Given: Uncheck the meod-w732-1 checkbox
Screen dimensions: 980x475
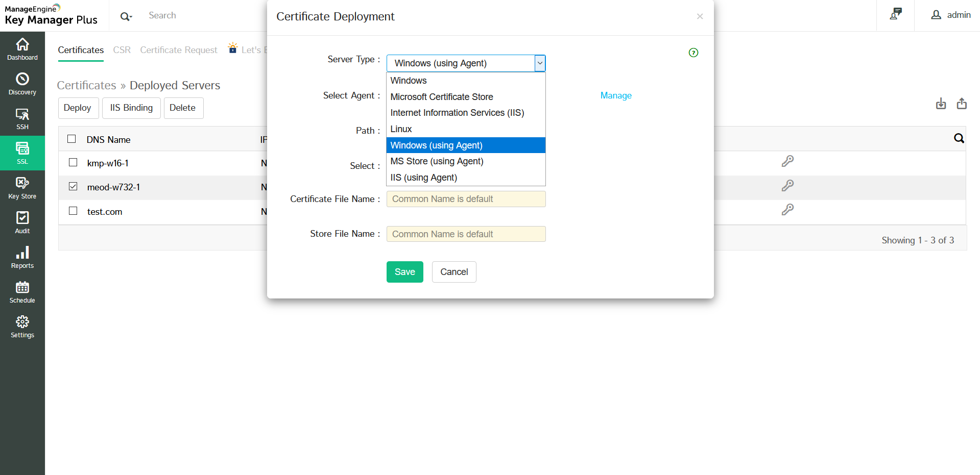Looking at the screenshot, I should [x=73, y=186].
